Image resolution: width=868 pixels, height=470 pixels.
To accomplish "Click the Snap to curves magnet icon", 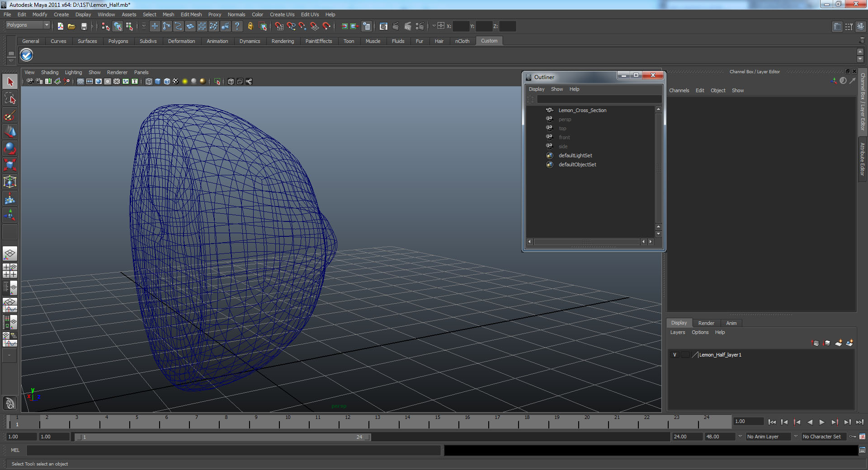I will 291,26.
